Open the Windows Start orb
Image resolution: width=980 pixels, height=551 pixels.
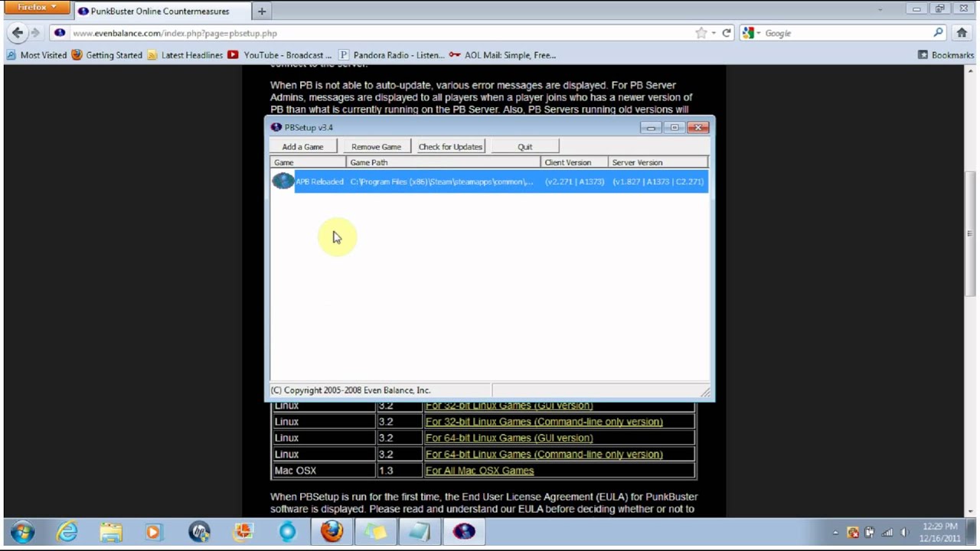[x=22, y=531]
